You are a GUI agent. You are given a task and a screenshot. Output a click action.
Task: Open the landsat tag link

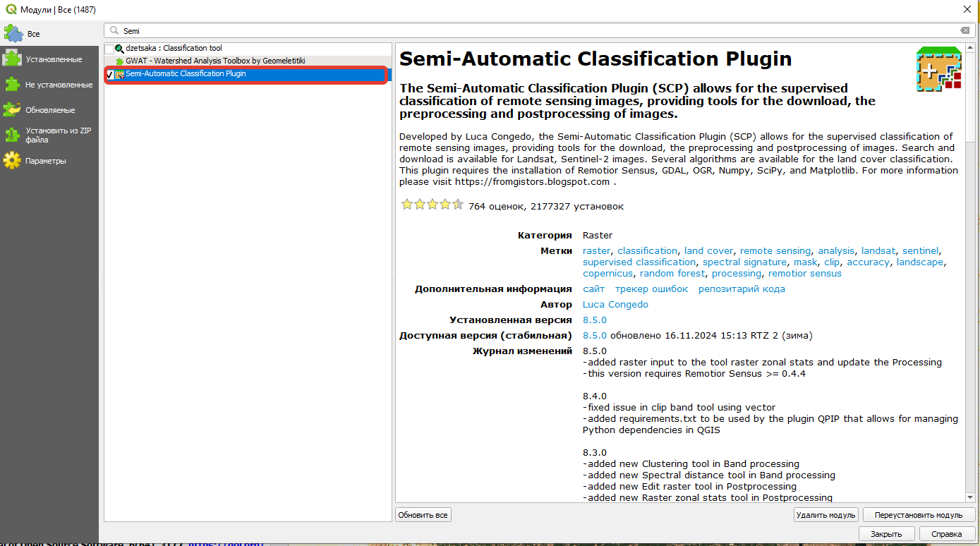point(878,250)
